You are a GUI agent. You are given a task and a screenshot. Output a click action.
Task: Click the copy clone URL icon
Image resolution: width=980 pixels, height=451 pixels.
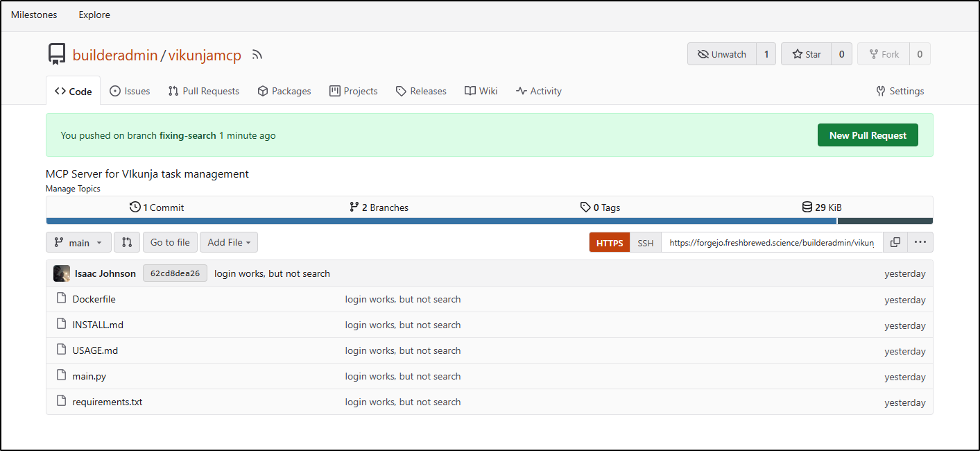895,242
